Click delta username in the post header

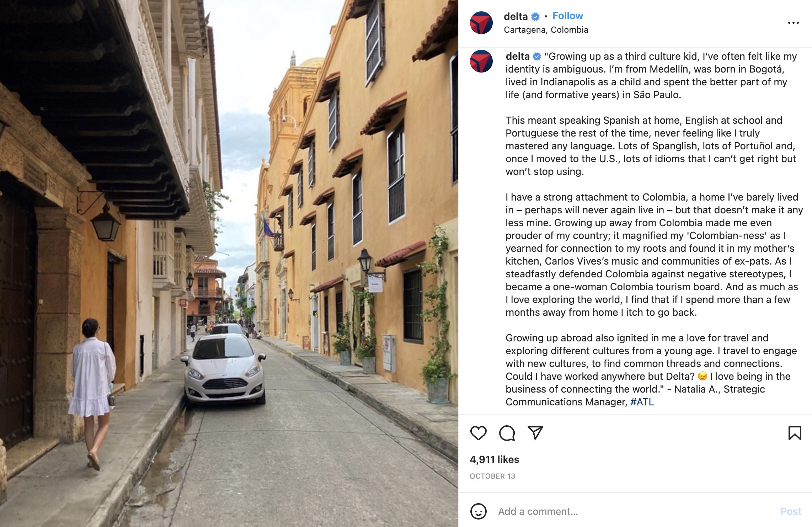(515, 16)
